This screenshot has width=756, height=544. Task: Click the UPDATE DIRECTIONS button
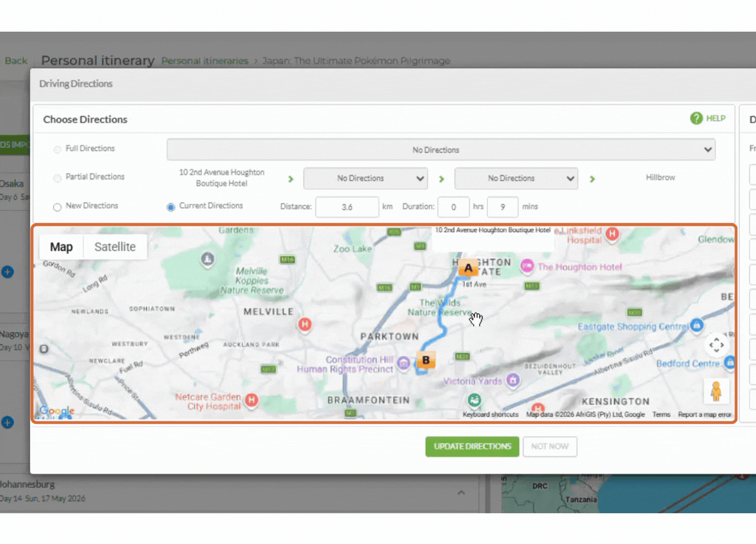coord(472,446)
